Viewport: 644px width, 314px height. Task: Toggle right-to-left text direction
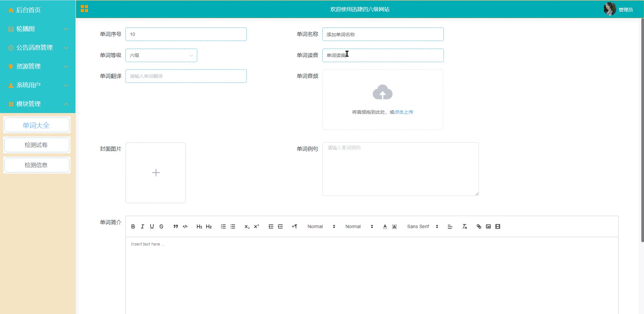pyautogui.click(x=295, y=226)
